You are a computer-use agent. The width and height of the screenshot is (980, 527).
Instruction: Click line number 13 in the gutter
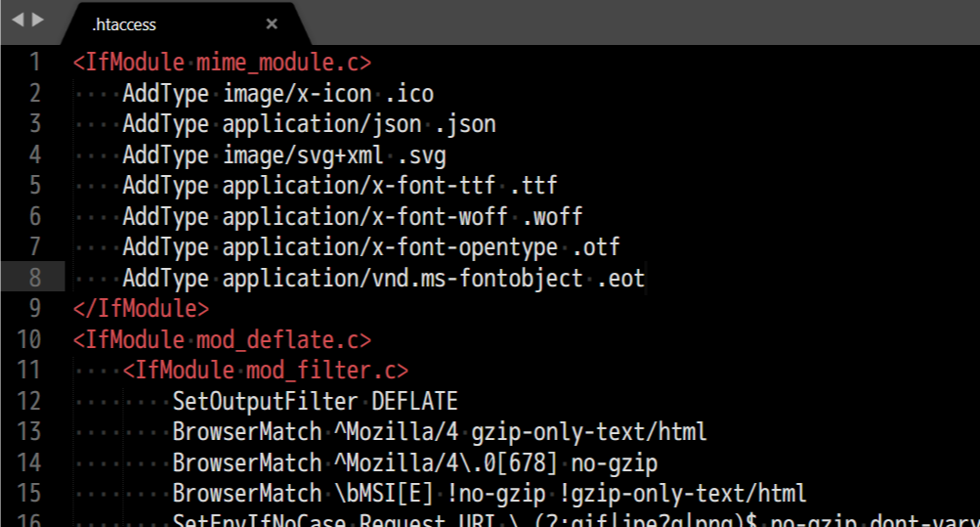29,431
